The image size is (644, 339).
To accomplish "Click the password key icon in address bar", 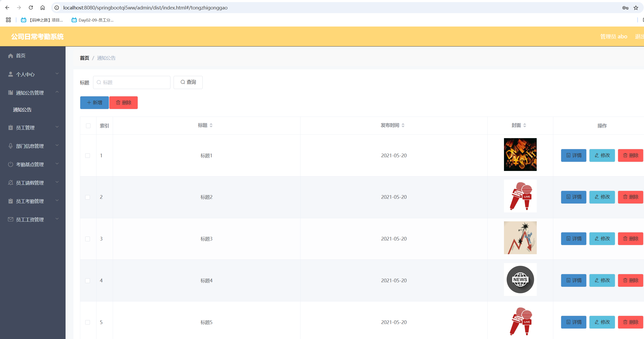I will click(625, 8).
